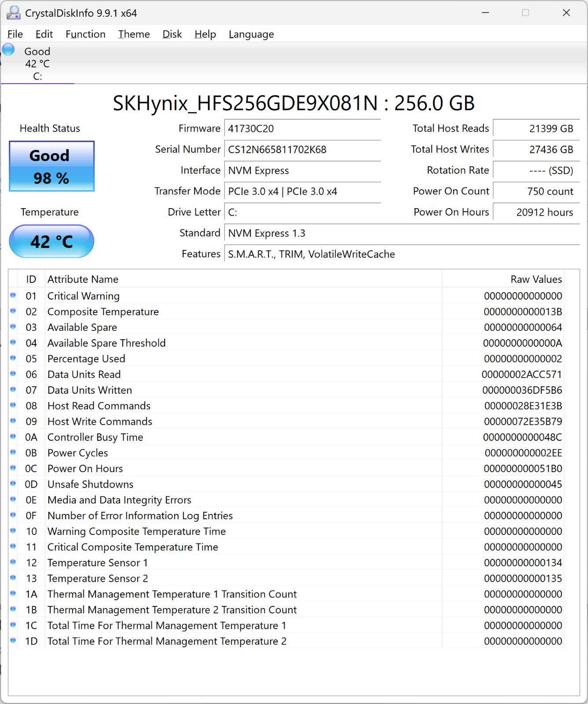The width and height of the screenshot is (588, 704).
Task: Open the File menu
Action: 15,34
